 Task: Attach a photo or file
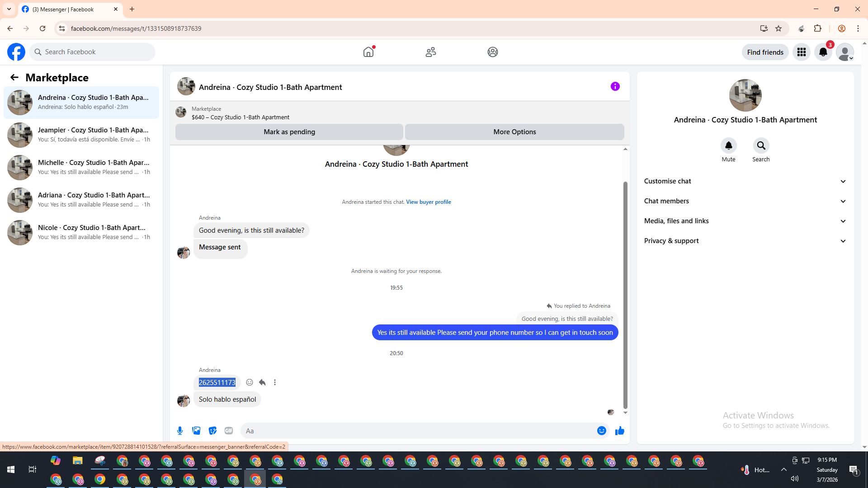[196, 431]
